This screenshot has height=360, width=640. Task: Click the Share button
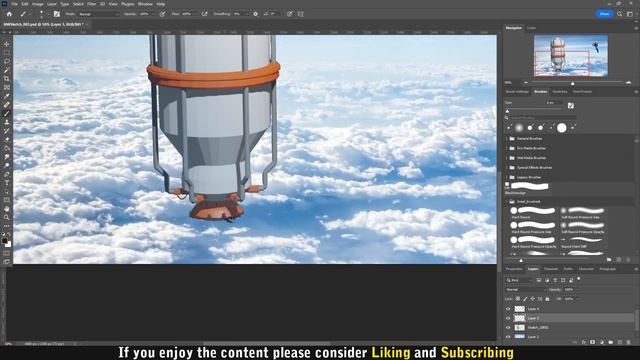point(604,14)
